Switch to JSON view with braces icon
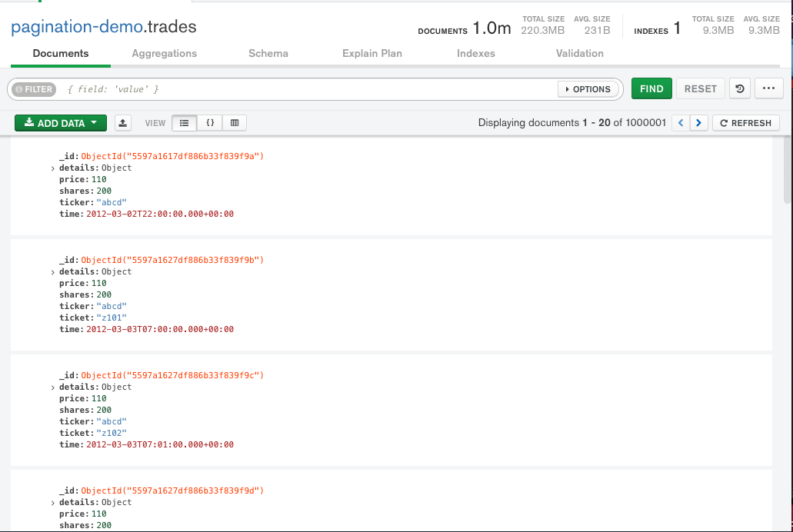The image size is (793, 532). point(209,123)
